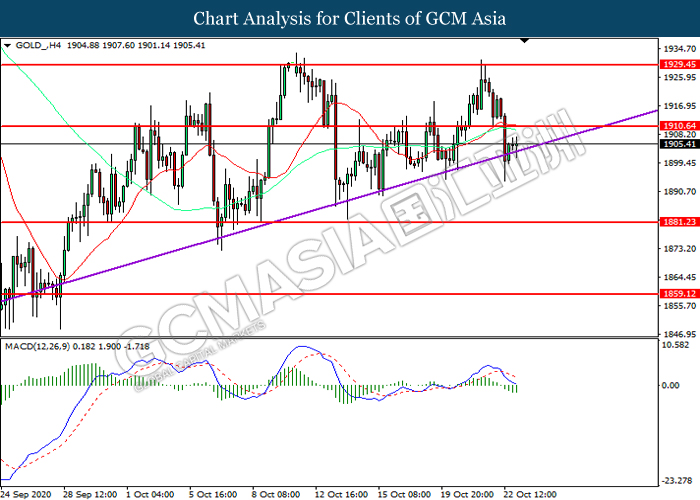Click the 5 Oct 16:00 time label
Viewport: 700px width, 500px height.
(213, 494)
